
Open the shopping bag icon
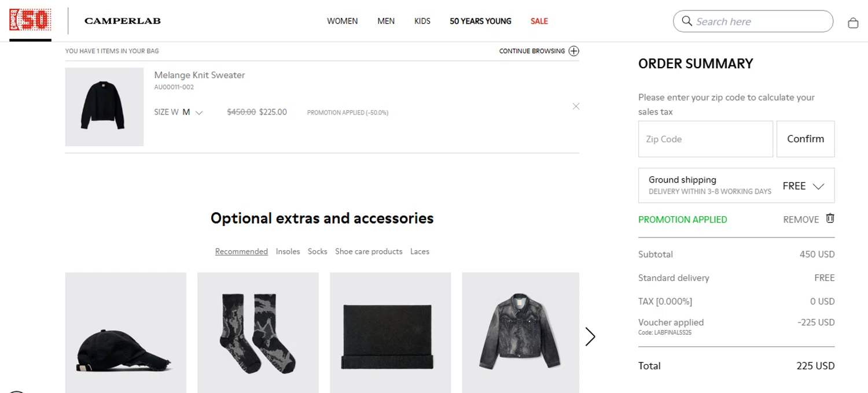852,23
